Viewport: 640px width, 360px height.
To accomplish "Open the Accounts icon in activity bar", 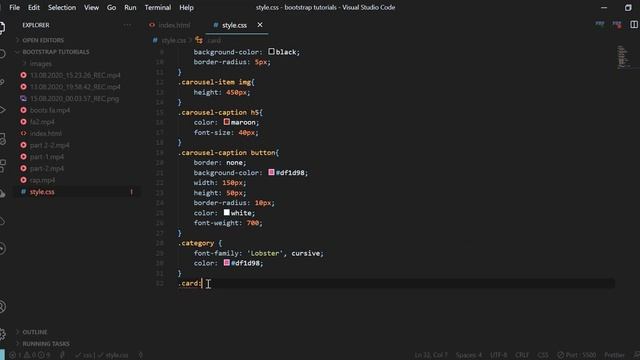I will click(x=2, y=307).
